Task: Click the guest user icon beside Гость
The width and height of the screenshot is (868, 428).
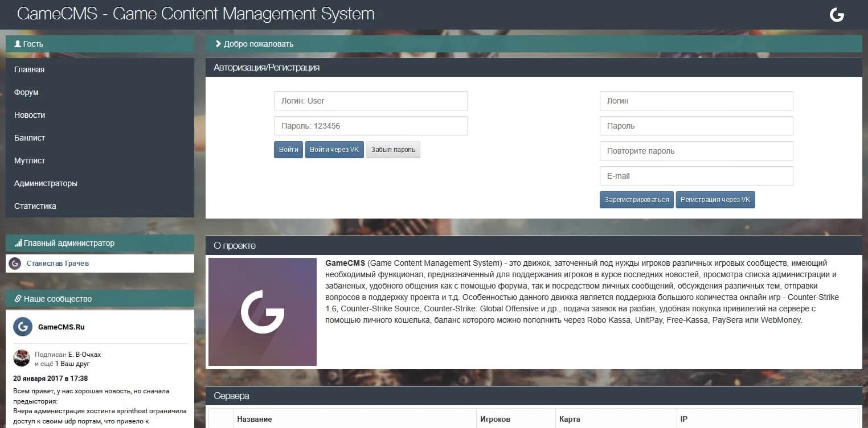Action: (18, 44)
